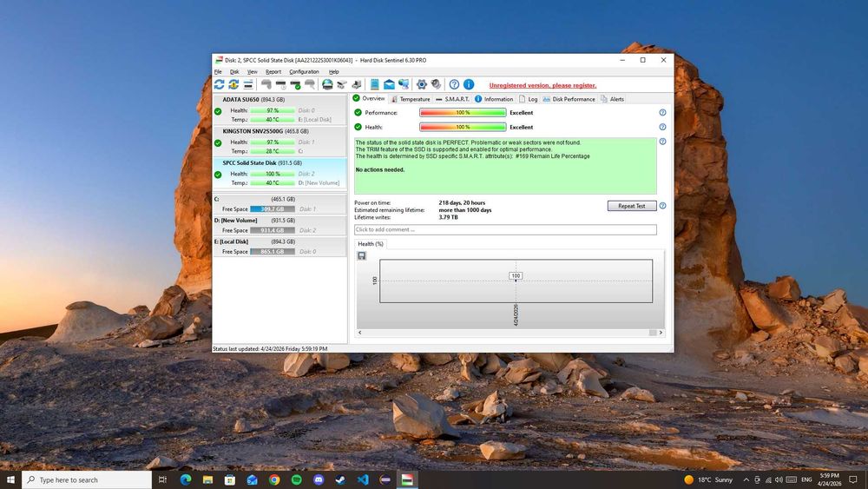Click the envelope e-mail toolbar icon

pos(389,84)
